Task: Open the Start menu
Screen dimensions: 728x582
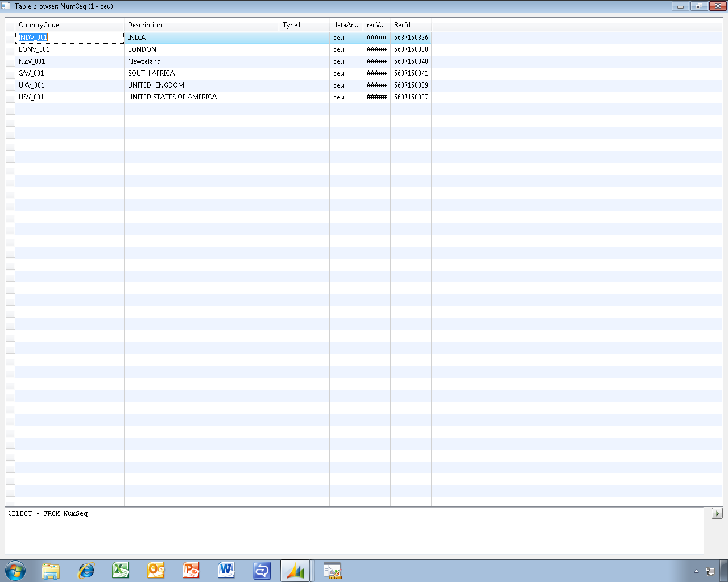Action: click(x=15, y=570)
